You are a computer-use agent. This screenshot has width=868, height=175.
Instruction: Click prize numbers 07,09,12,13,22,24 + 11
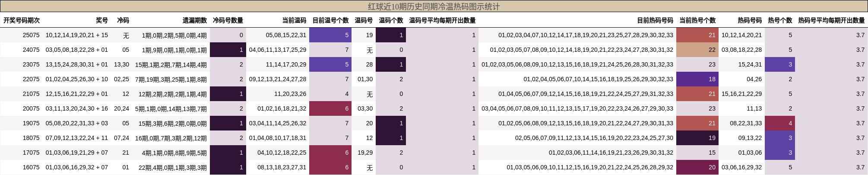pos(77,138)
